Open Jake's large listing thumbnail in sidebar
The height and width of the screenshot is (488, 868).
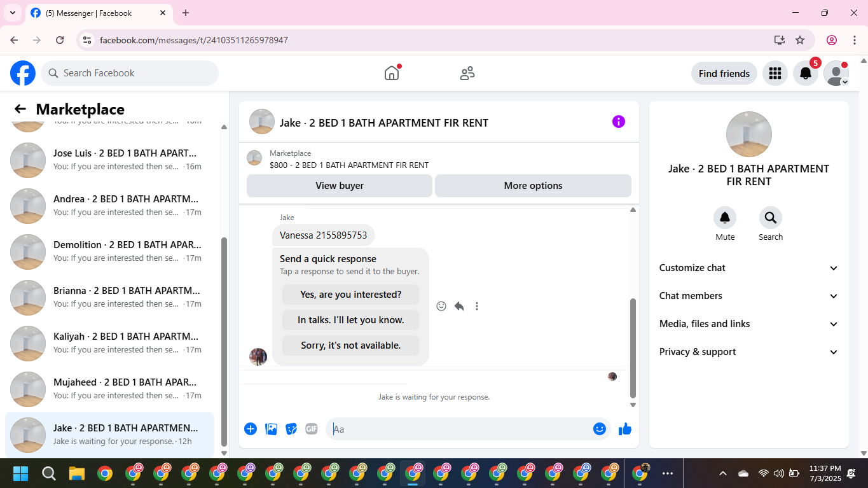click(749, 134)
